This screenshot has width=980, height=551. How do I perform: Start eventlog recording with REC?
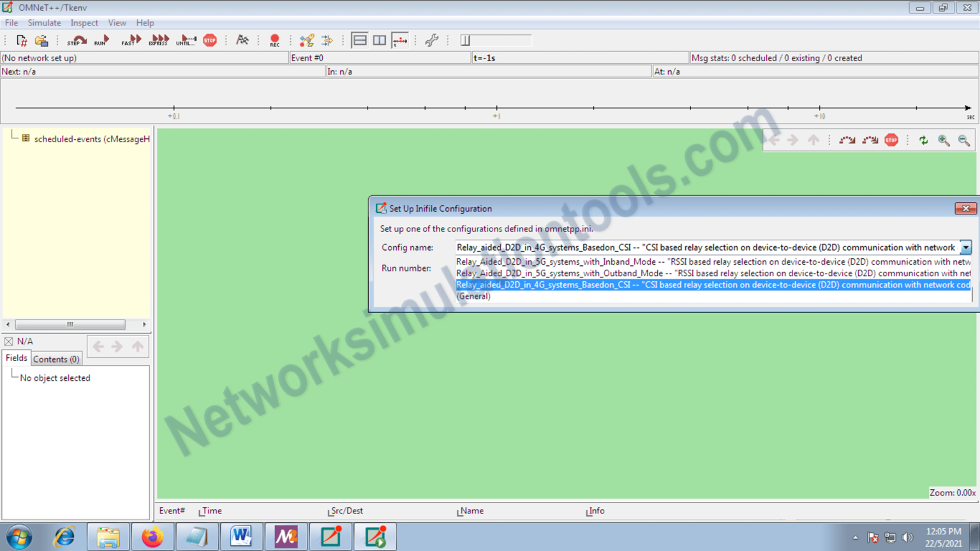pyautogui.click(x=274, y=40)
